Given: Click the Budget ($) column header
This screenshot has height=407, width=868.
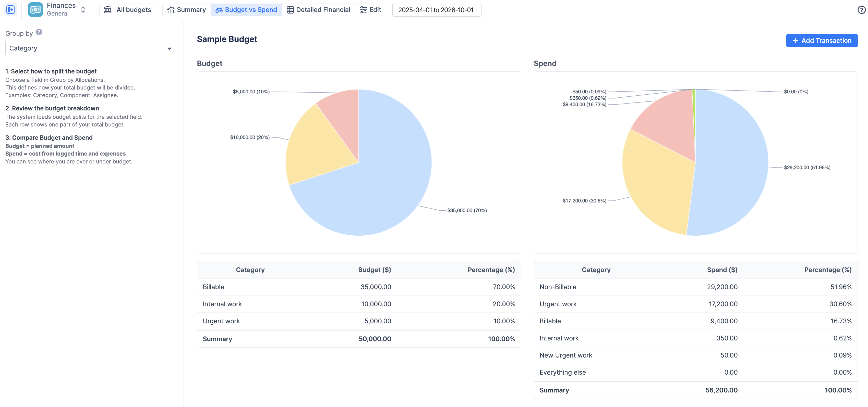Looking at the screenshot, I should click(374, 270).
